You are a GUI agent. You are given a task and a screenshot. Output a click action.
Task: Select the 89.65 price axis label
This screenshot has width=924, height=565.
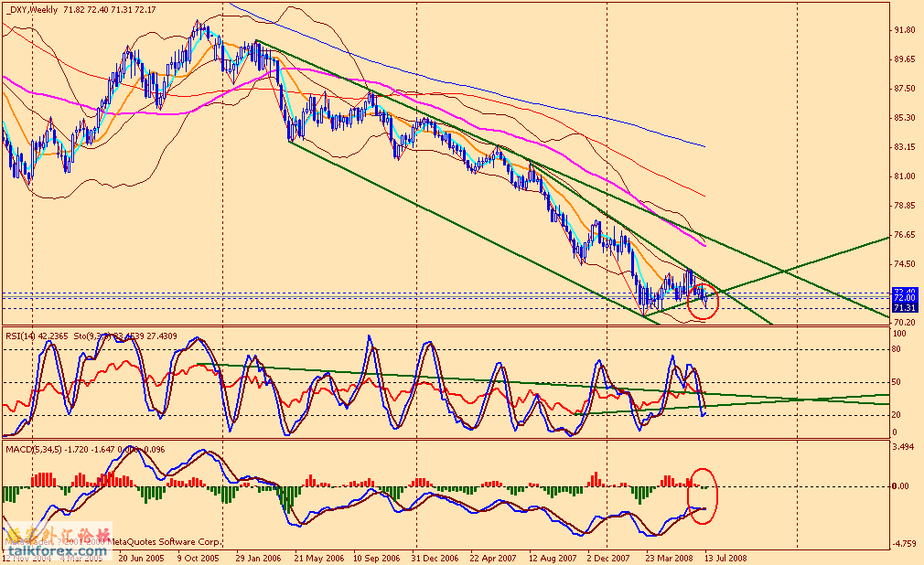tap(904, 59)
